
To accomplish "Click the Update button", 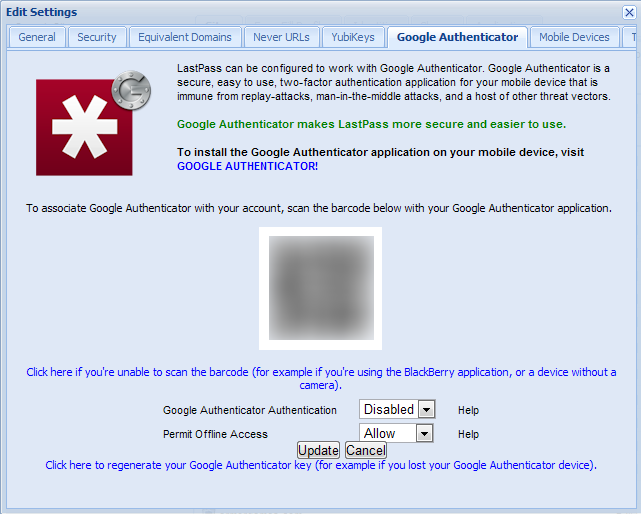I will click(318, 450).
